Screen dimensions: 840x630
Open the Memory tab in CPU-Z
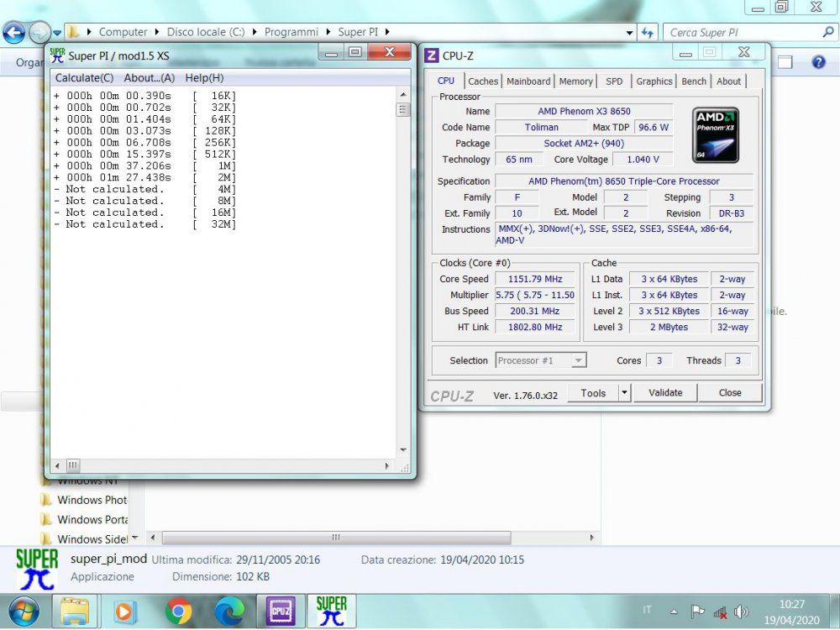[x=575, y=81]
